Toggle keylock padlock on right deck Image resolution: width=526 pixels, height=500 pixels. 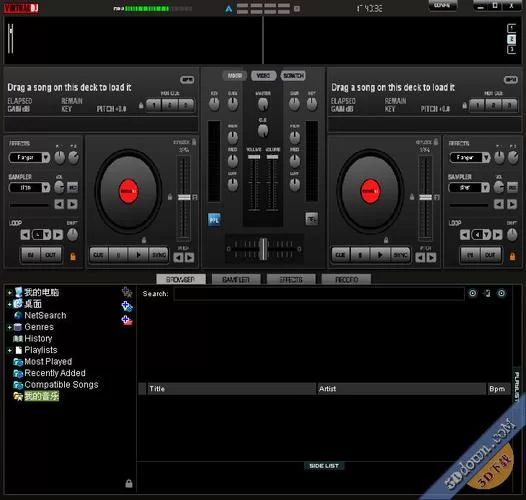coord(436,142)
